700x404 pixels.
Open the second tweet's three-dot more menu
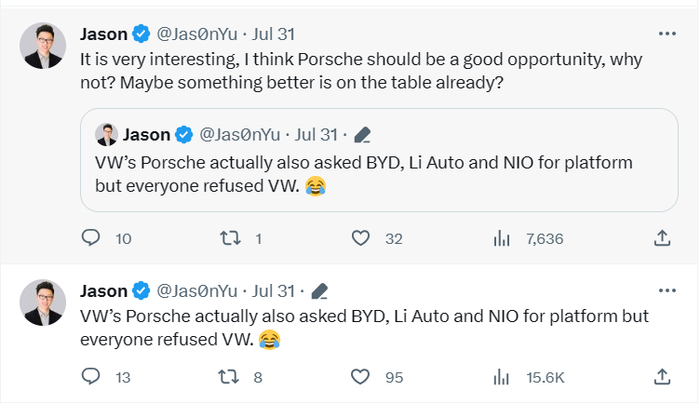click(x=667, y=291)
